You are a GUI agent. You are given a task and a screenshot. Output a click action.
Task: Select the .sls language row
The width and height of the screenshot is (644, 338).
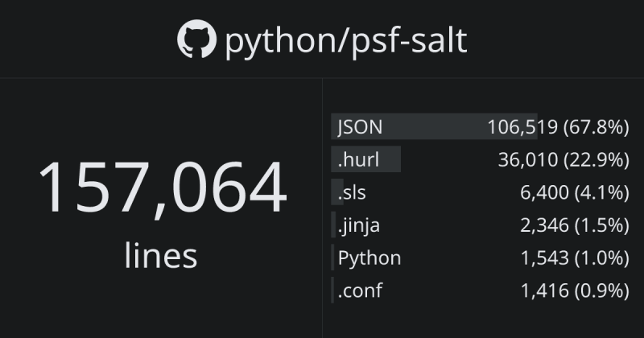(480, 192)
